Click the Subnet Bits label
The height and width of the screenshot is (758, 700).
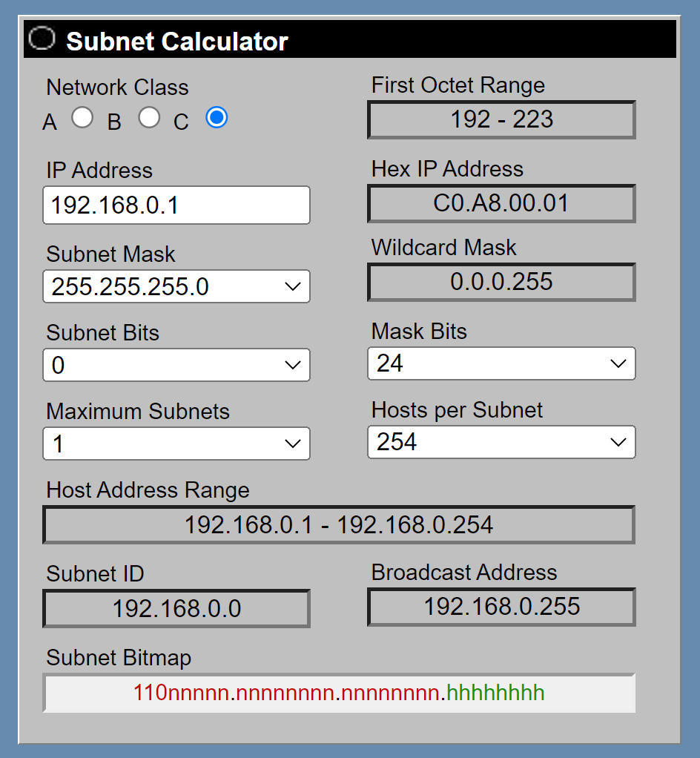click(103, 333)
